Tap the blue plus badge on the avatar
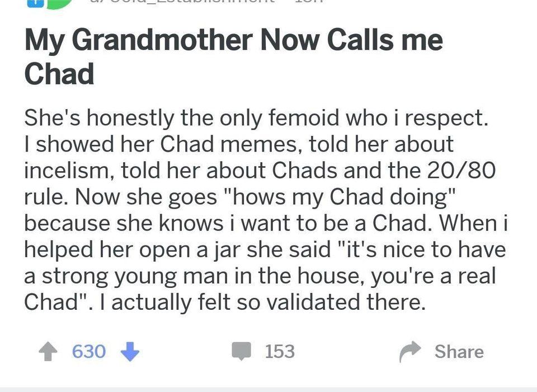The height and width of the screenshot is (392, 537). pyautogui.click(x=35, y=3)
